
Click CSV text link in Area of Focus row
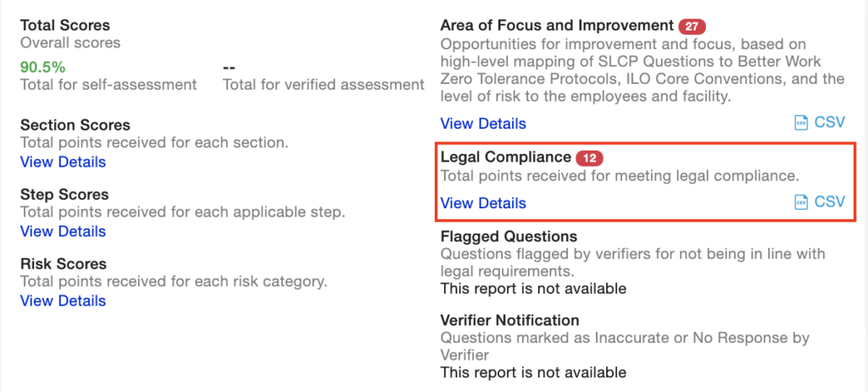pyautogui.click(x=830, y=122)
